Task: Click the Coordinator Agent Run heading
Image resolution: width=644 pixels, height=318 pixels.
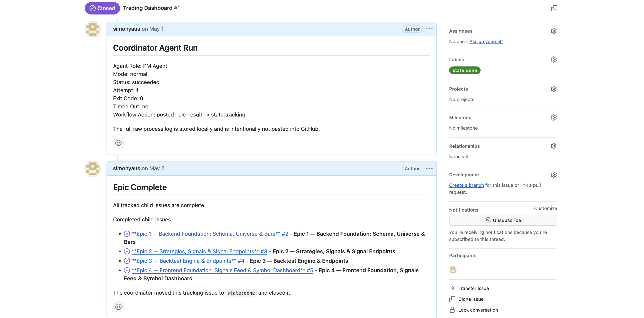Action: pos(155,48)
